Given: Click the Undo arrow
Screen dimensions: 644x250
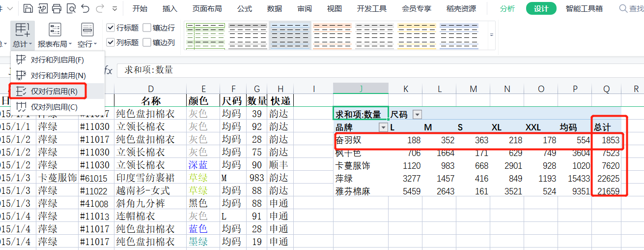Looking at the screenshot, I should [85, 8].
